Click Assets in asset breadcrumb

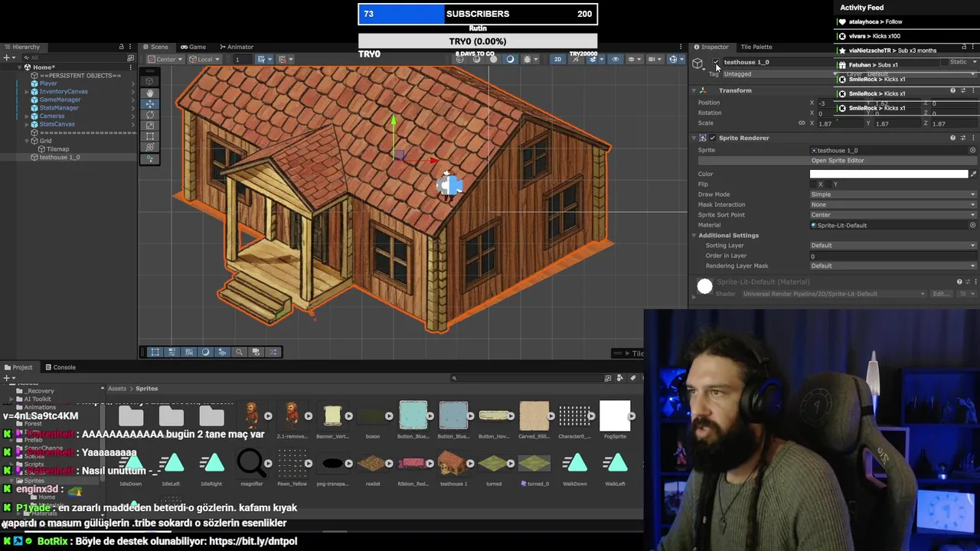pyautogui.click(x=117, y=389)
